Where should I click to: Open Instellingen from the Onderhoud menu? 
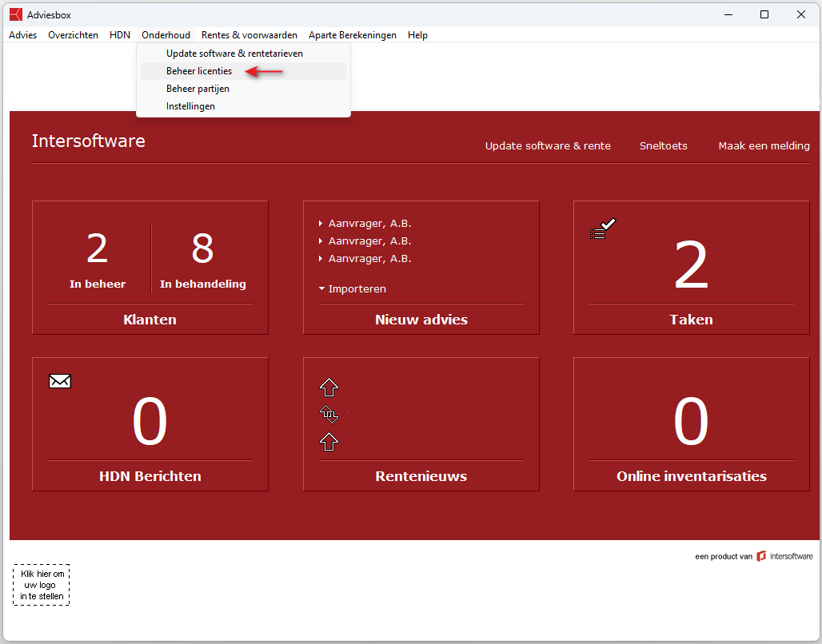(x=243, y=105)
